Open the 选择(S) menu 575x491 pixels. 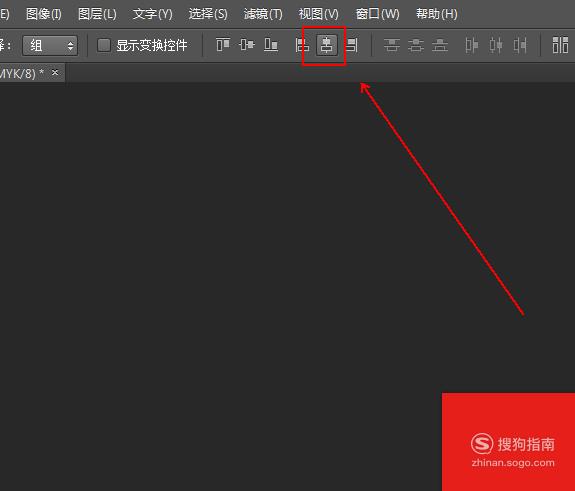tap(208, 14)
